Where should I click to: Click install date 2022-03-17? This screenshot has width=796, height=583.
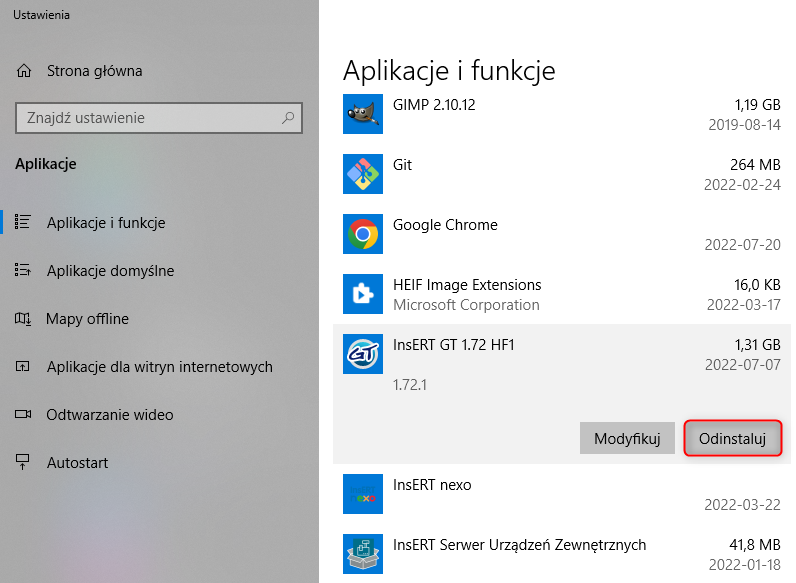click(x=743, y=305)
